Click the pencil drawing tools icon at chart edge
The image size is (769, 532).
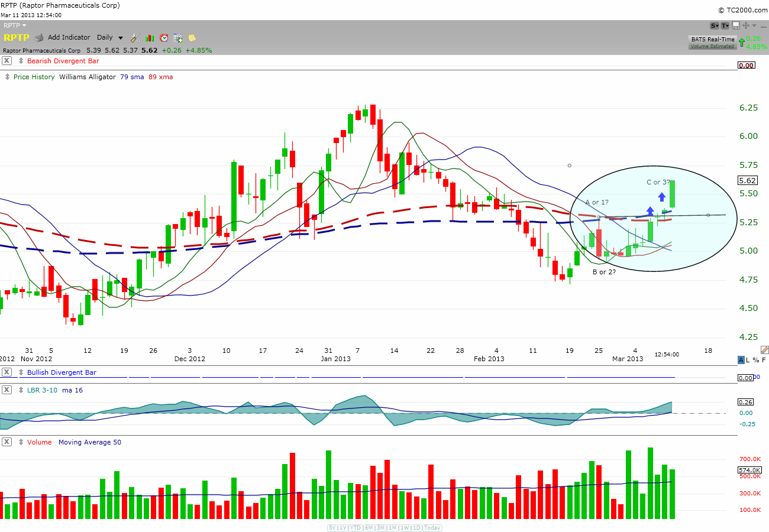coord(764,350)
